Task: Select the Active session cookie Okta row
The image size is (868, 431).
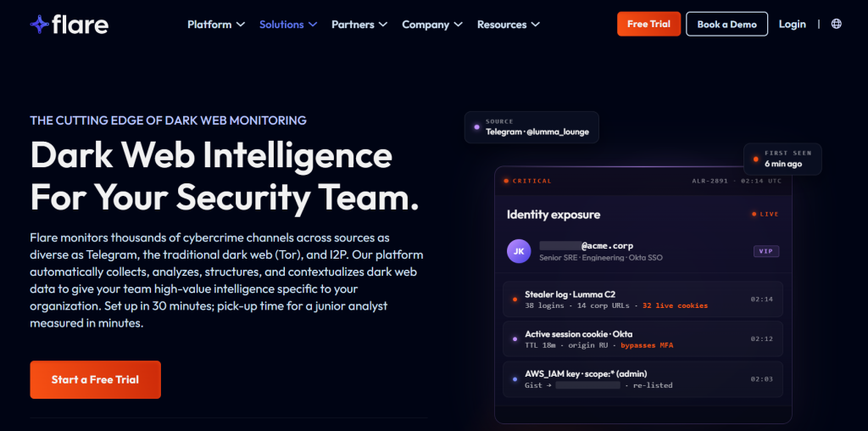Action: (x=643, y=339)
